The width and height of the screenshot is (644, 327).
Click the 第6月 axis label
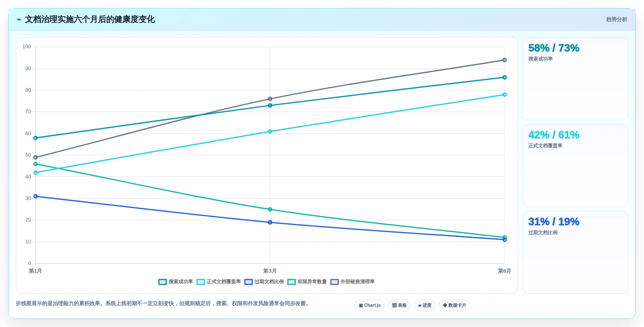pos(504,271)
